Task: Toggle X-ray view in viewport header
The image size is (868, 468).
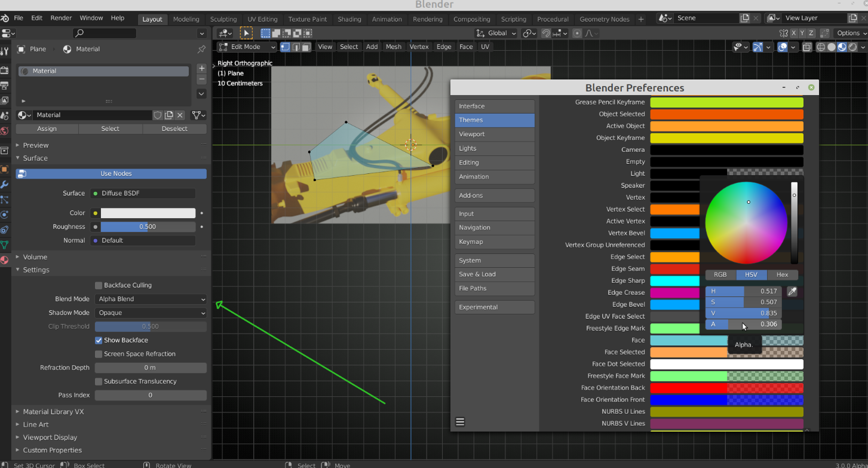Action: point(807,47)
